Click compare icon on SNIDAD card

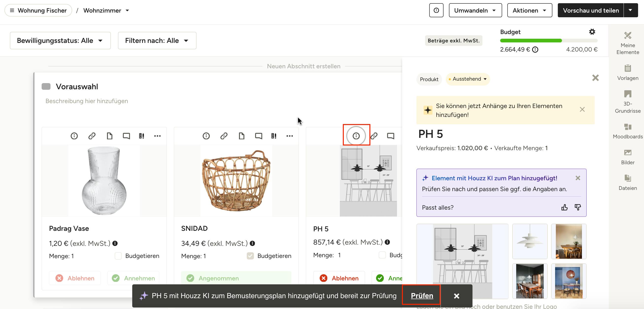274,136
